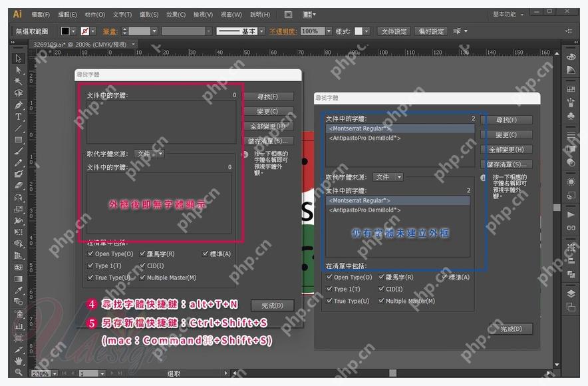Open the 基本 brush definition dropdown
The image size is (588, 386).
click(262, 31)
